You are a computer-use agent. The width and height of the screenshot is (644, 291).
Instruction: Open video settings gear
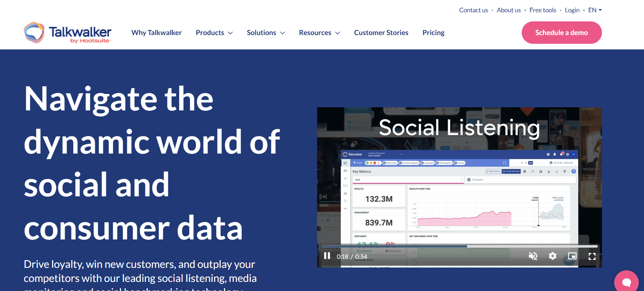pyautogui.click(x=553, y=256)
